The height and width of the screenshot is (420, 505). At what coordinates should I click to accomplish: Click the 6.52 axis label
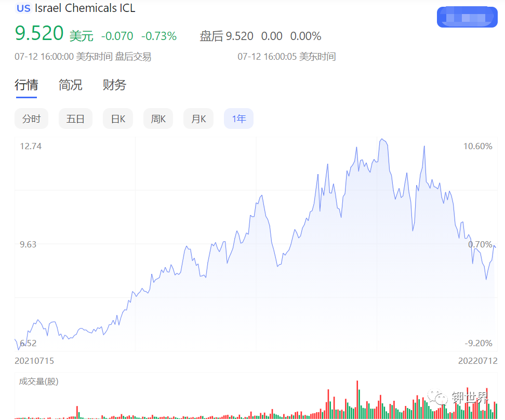click(28, 343)
